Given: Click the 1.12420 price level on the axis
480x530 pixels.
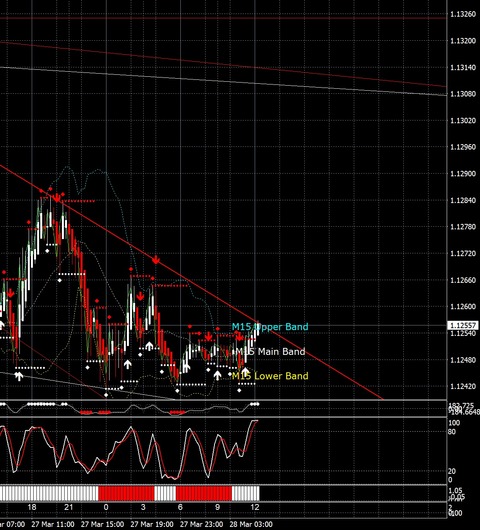Looking at the screenshot, I should tap(463, 386).
